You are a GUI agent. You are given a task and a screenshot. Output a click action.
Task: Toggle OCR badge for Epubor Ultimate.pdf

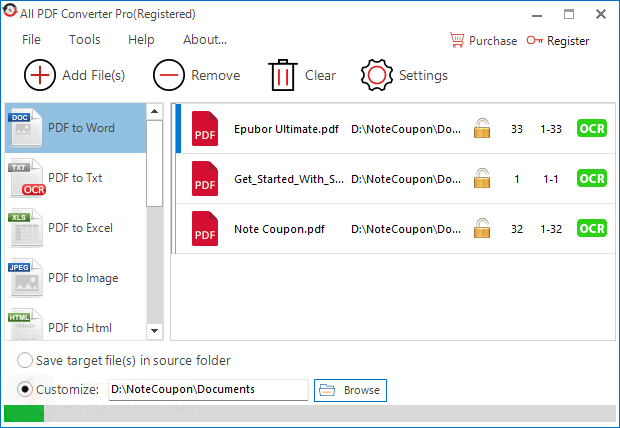[592, 128]
